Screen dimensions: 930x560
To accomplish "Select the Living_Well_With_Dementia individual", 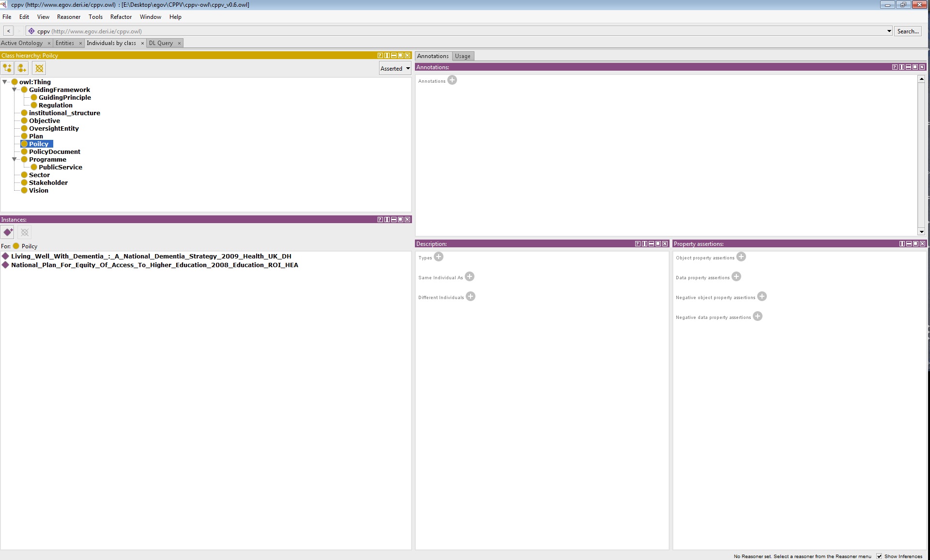I will click(x=151, y=257).
